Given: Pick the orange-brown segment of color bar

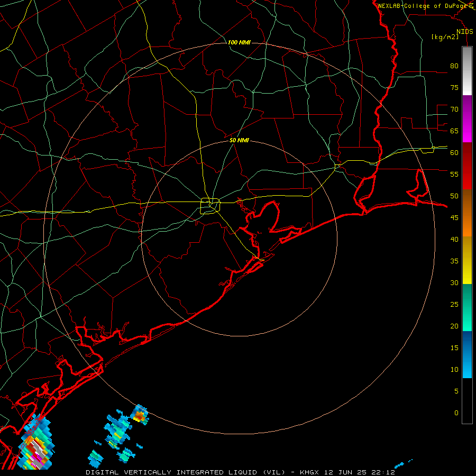Looking at the screenshot, I should click(x=467, y=213).
